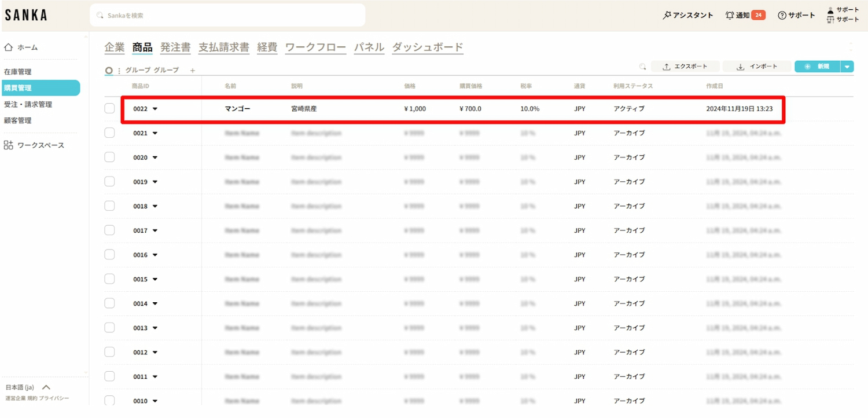Go to the 経費 tab

[267, 47]
